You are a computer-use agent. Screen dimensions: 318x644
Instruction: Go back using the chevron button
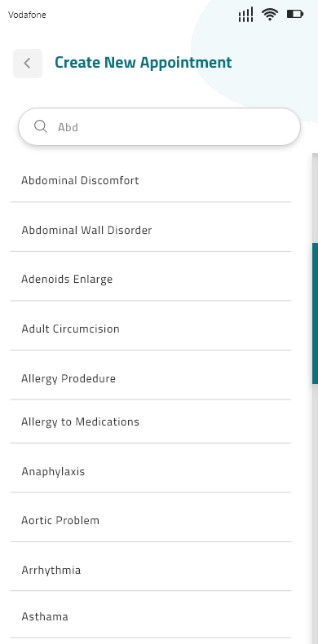click(x=28, y=64)
